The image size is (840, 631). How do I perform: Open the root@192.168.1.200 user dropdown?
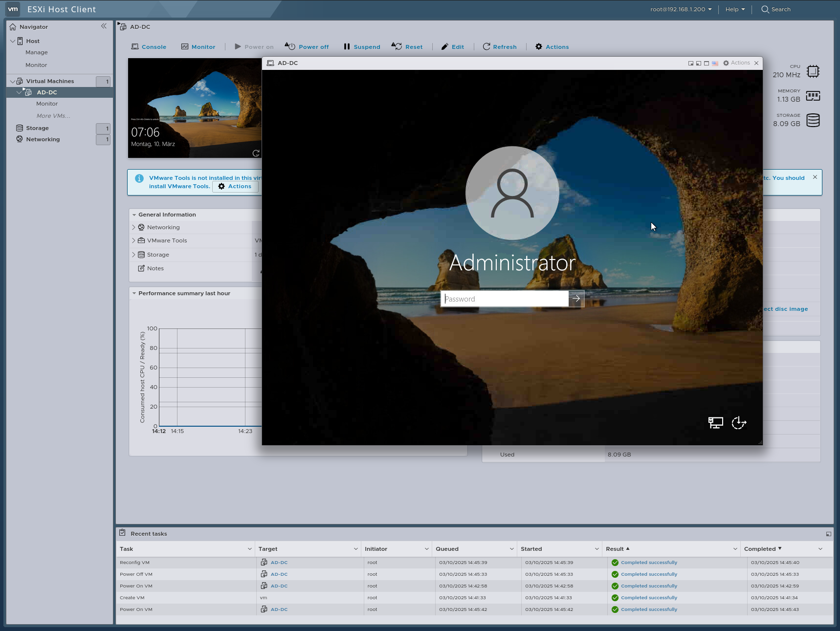681,9
